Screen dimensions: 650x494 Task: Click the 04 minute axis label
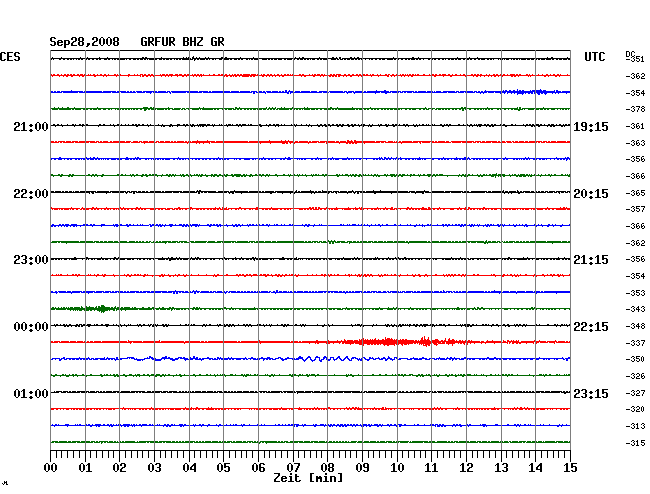click(x=189, y=467)
